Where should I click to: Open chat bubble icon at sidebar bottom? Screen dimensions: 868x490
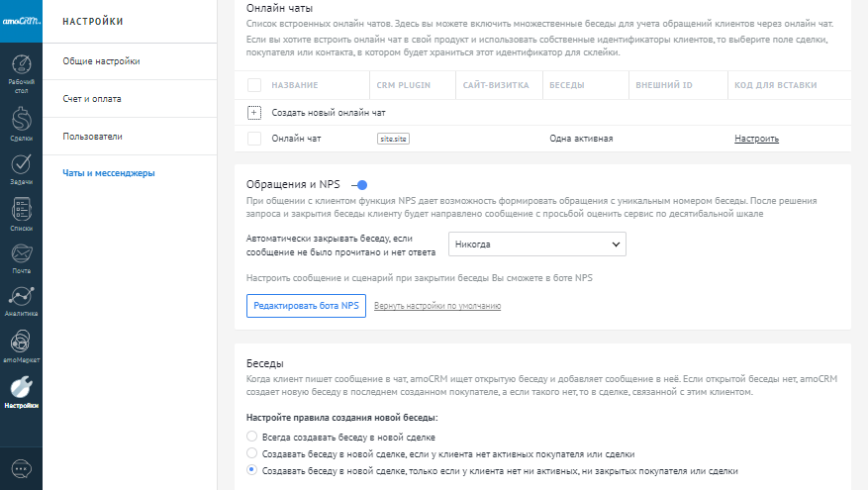21,467
